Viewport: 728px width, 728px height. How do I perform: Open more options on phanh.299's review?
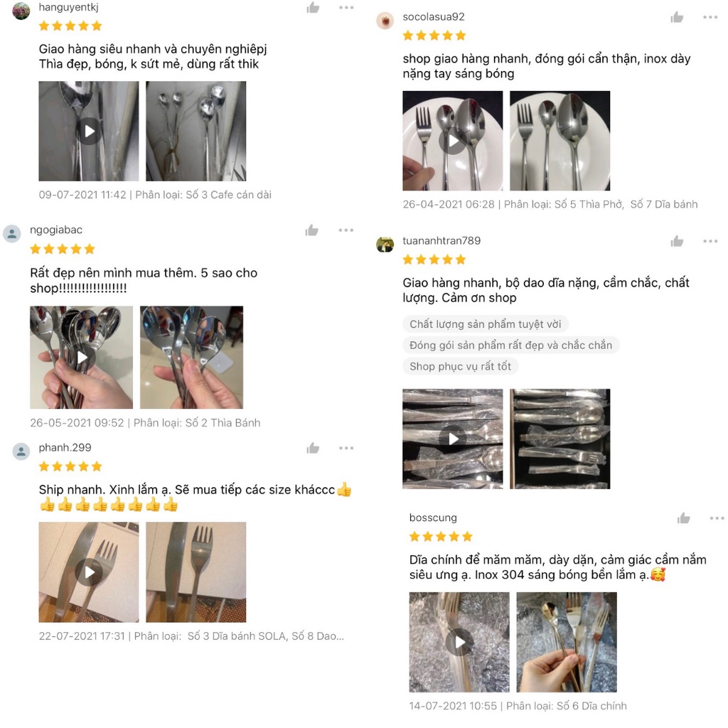pyautogui.click(x=346, y=448)
